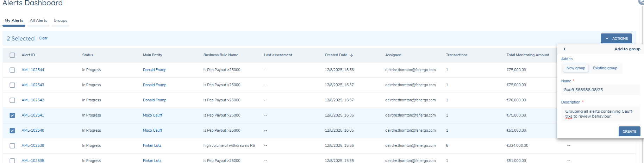Viewport: 644px width, 163px height.
Task: Choose the Existing group option
Action: [605, 68]
